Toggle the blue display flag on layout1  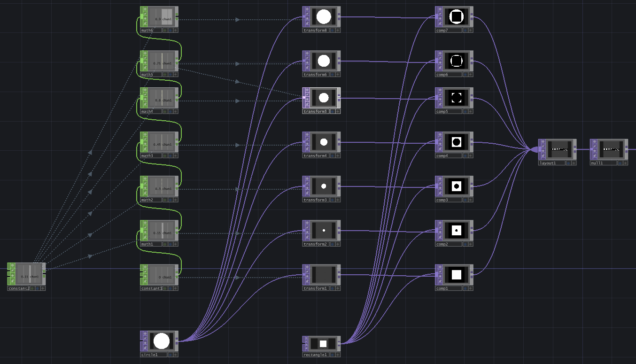coord(568,163)
